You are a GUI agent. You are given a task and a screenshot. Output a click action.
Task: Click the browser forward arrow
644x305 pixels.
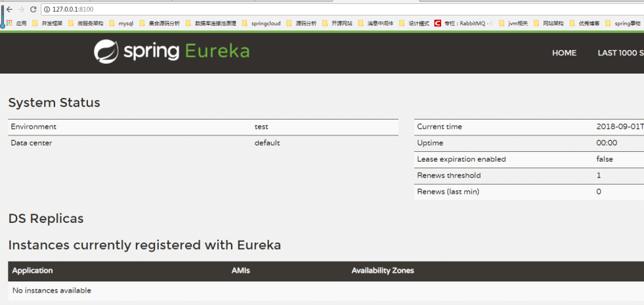tap(22, 9)
